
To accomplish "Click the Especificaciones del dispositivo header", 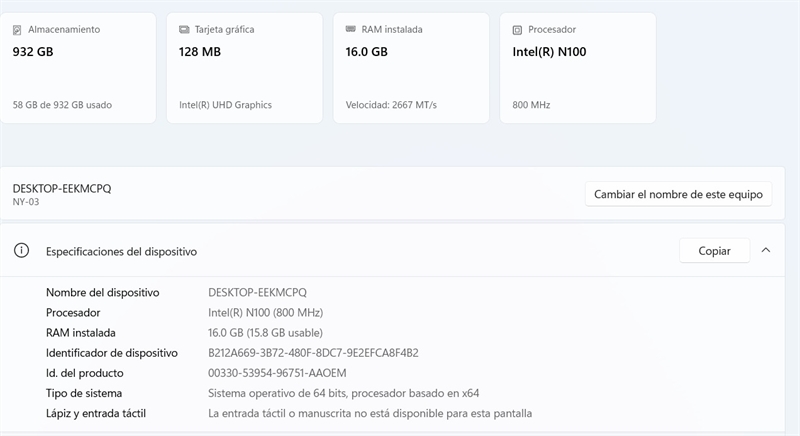I will point(121,252).
